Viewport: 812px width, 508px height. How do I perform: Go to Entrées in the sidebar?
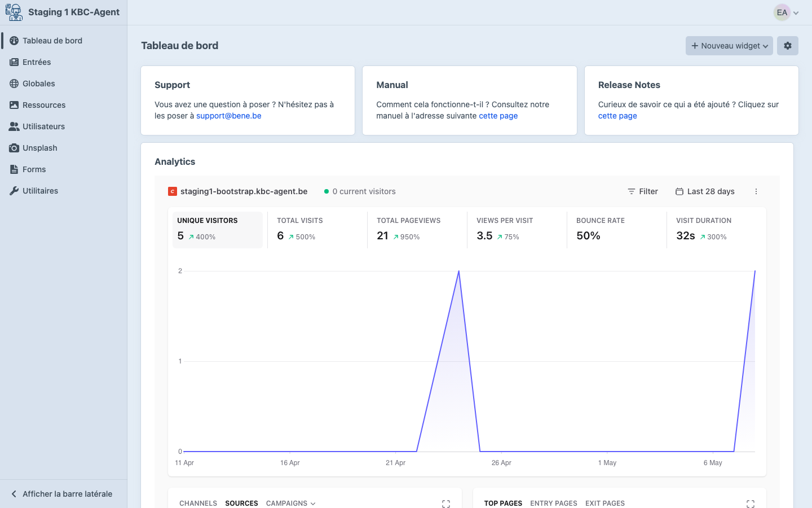click(x=37, y=62)
